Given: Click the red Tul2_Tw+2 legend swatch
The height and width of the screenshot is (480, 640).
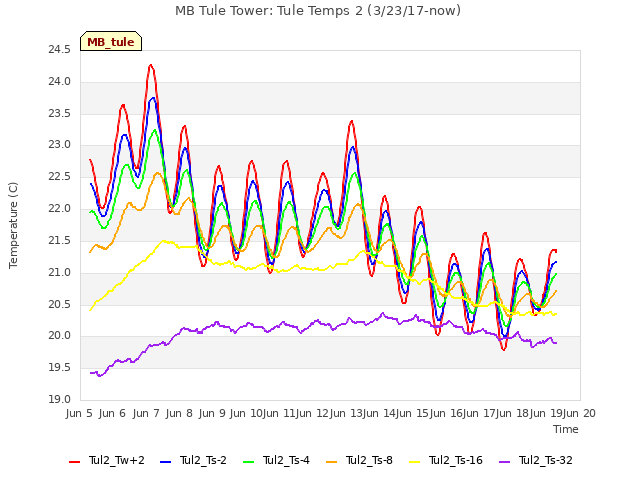Looking at the screenshot, I should pos(74,462).
